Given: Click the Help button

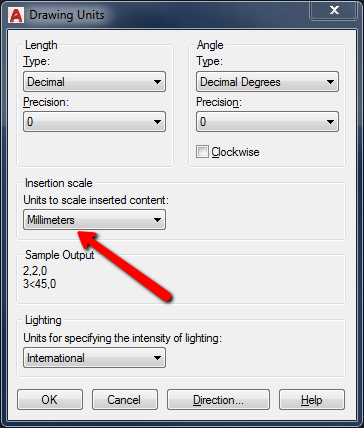Looking at the screenshot, I should coord(312,400).
